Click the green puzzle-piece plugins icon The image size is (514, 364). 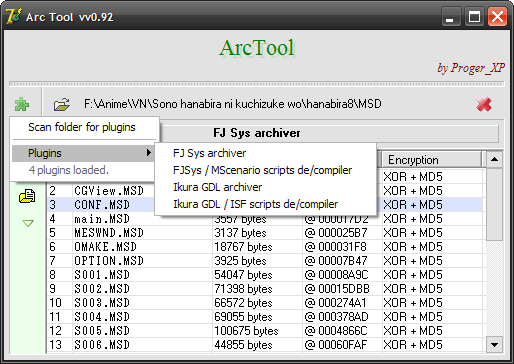pyautogui.click(x=22, y=105)
